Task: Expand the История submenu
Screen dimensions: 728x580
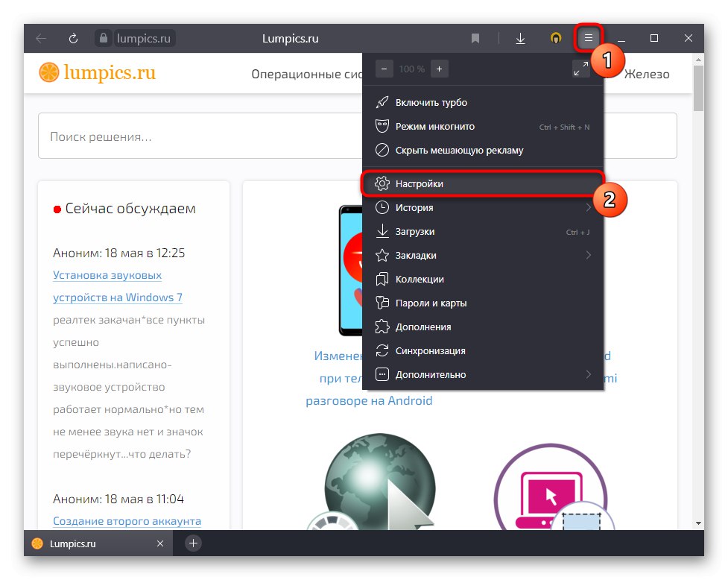Action: pos(417,207)
